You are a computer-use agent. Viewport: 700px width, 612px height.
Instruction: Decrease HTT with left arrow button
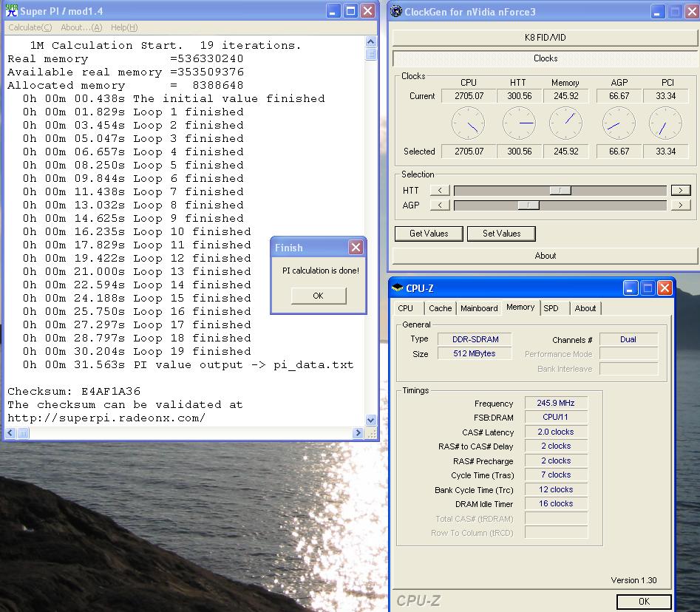point(440,191)
